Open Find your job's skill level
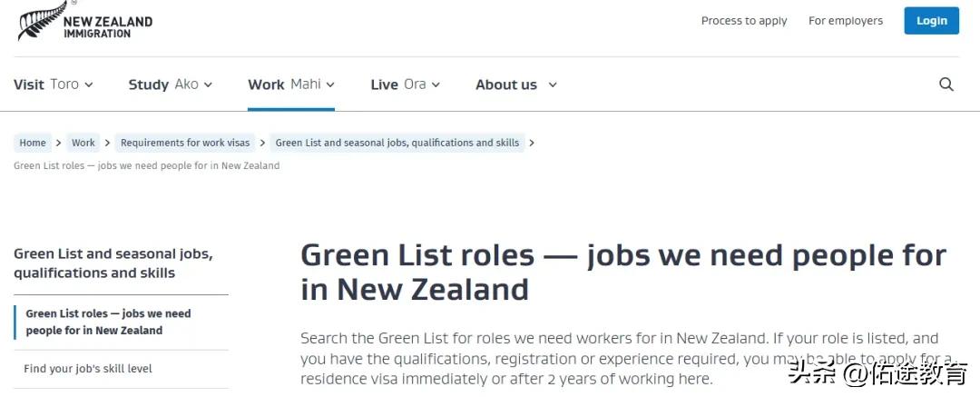Image resolution: width=980 pixels, height=397 pixels. point(88,369)
